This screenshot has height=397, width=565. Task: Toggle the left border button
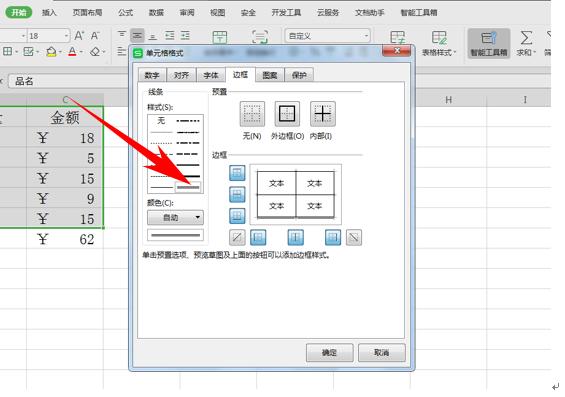(258, 237)
